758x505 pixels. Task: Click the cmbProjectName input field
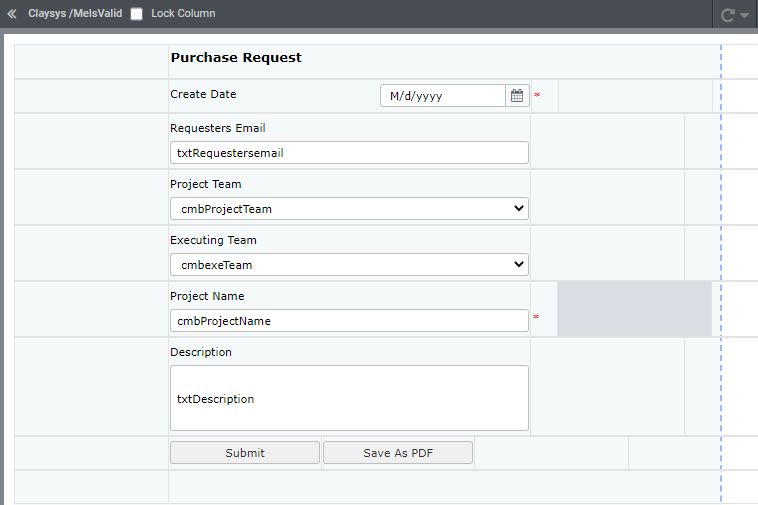pos(350,321)
